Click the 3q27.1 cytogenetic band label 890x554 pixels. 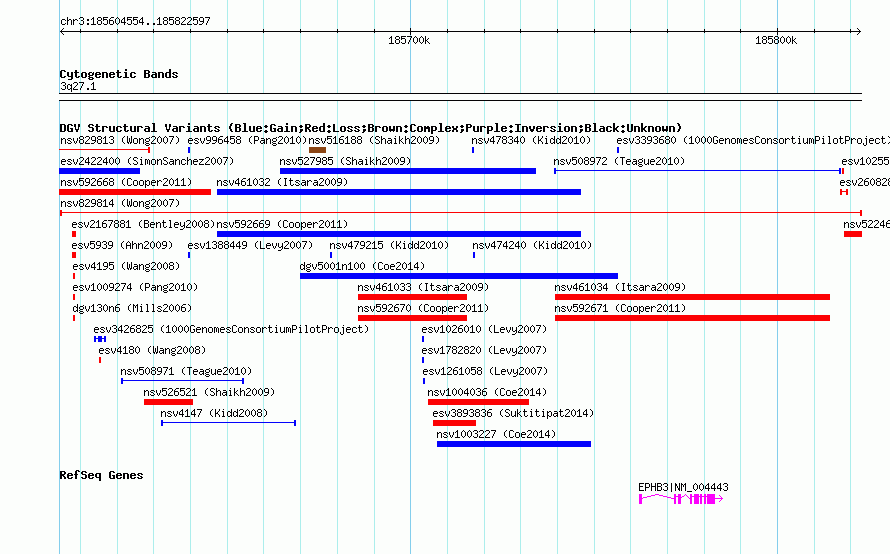click(78, 86)
